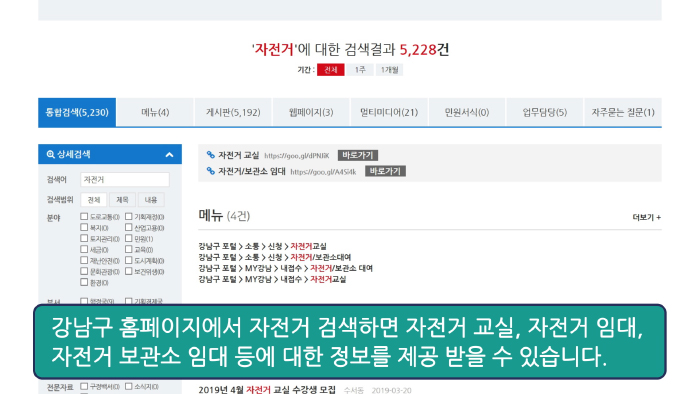This screenshot has width=700, height=394.
Task: Check the 보건위생 category checkbox
Action: [x=129, y=271]
